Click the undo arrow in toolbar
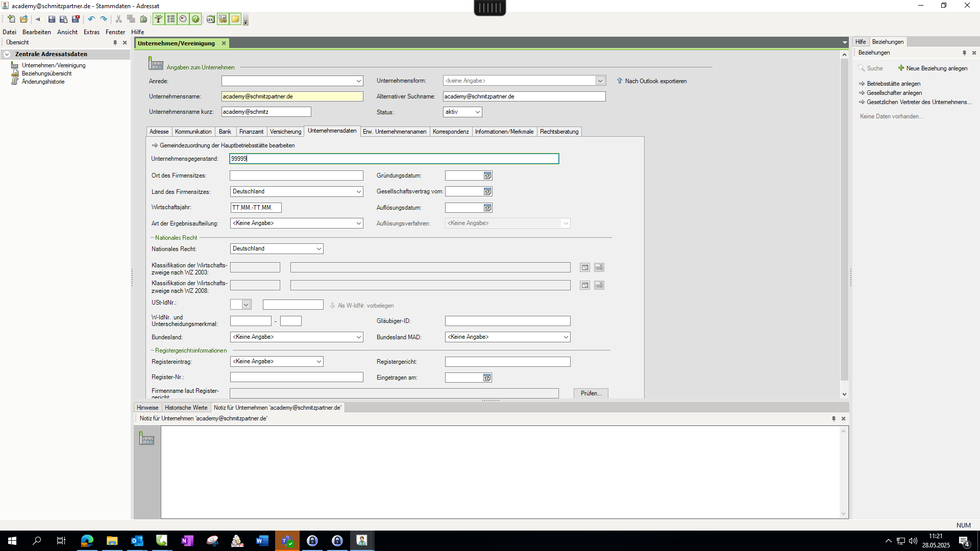This screenshot has height=551, width=980. [x=91, y=19]
